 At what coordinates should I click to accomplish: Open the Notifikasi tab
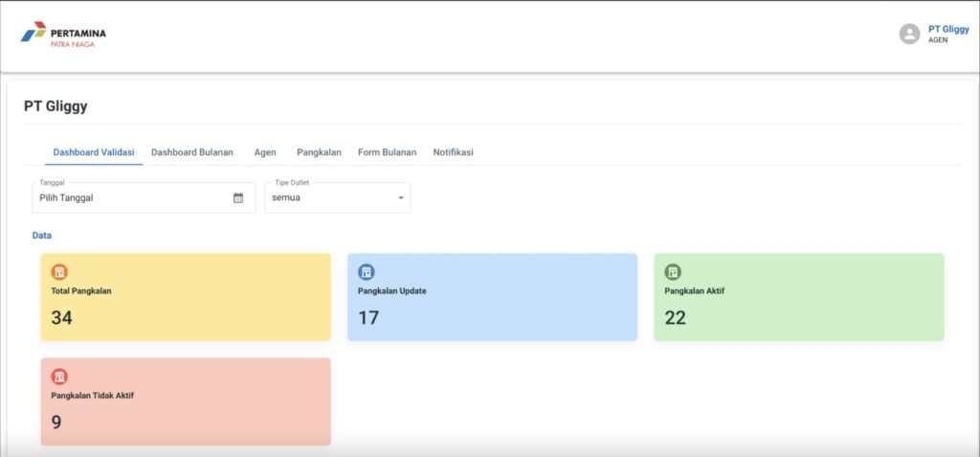pos(453,152)
